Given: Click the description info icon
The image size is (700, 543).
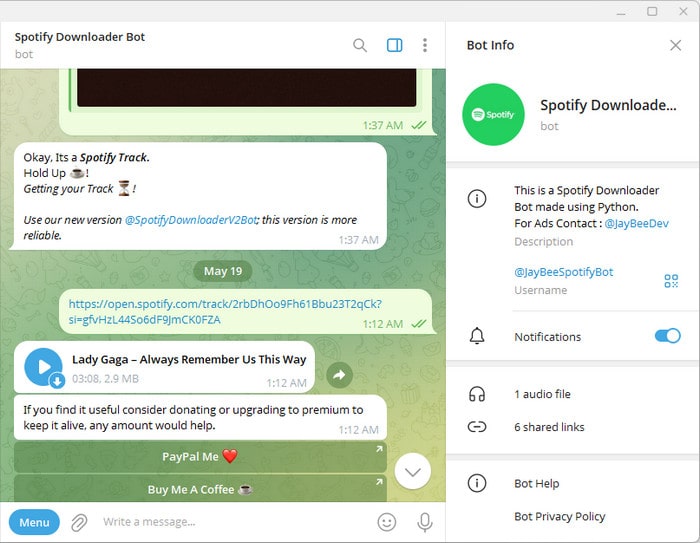Looking at the screenshot, I should (477, 198).
